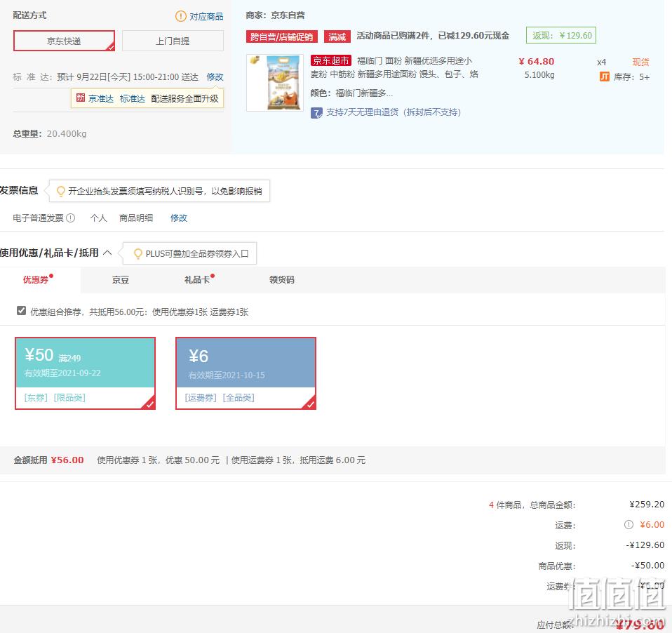The image size is (672, 633).
Task: Uncheck the 优惠组合推荐 checkbox
Action: pos(21,310)
